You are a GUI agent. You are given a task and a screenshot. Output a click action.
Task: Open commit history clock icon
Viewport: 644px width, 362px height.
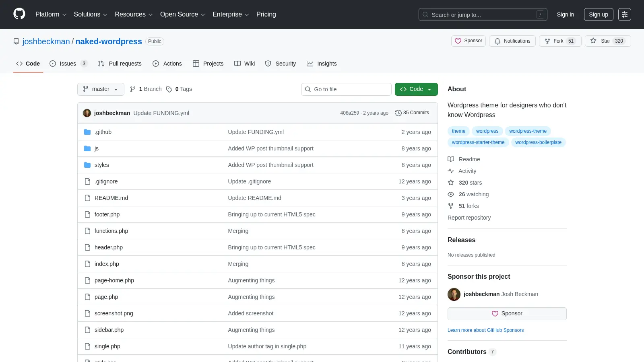pos(398,113)
